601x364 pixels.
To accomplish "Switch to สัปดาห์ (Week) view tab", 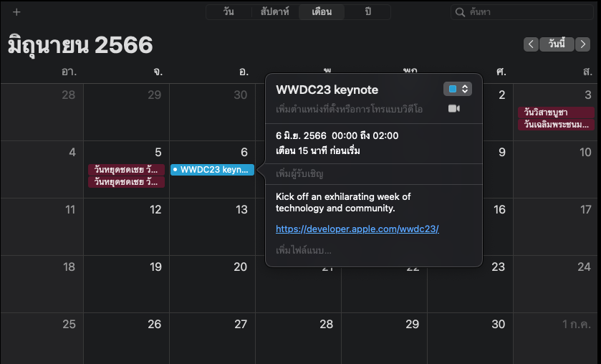I will 274,12.
